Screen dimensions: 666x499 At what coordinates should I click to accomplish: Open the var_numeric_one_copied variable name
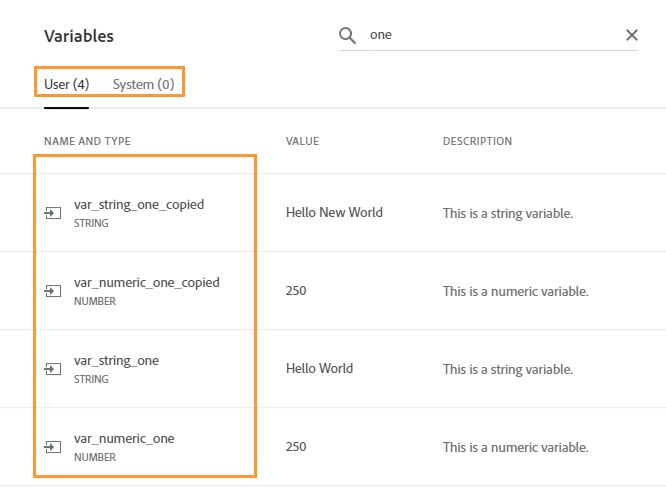click(x=147, y=282)
